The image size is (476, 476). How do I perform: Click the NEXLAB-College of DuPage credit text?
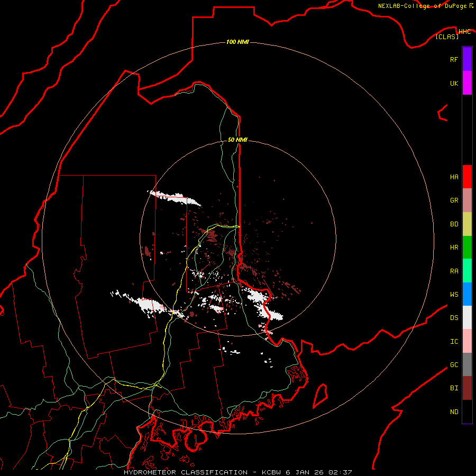point(422,6)
